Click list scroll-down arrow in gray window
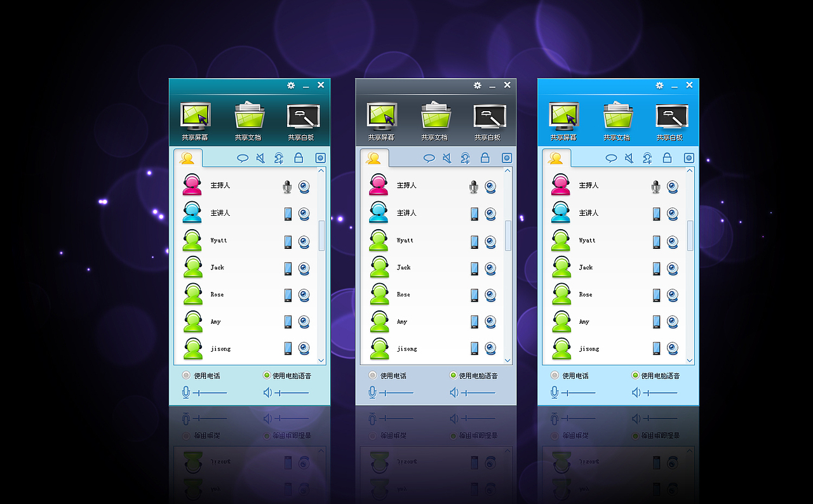Screen dimensions: 813x504 [507, 360]
